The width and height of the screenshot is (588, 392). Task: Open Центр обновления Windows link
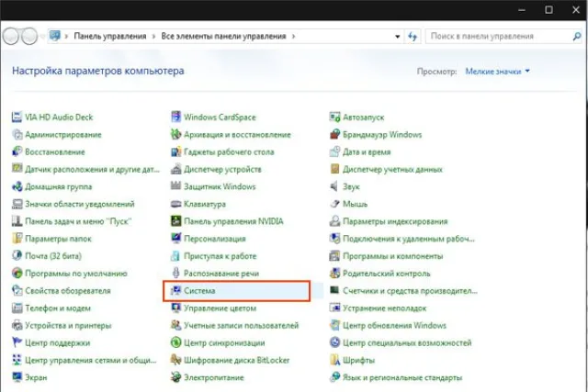point(394,325)
